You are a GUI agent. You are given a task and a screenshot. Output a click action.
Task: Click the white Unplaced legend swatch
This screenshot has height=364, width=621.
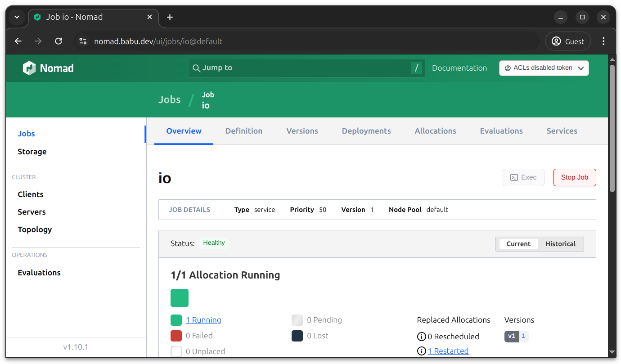tap(176, 351)
